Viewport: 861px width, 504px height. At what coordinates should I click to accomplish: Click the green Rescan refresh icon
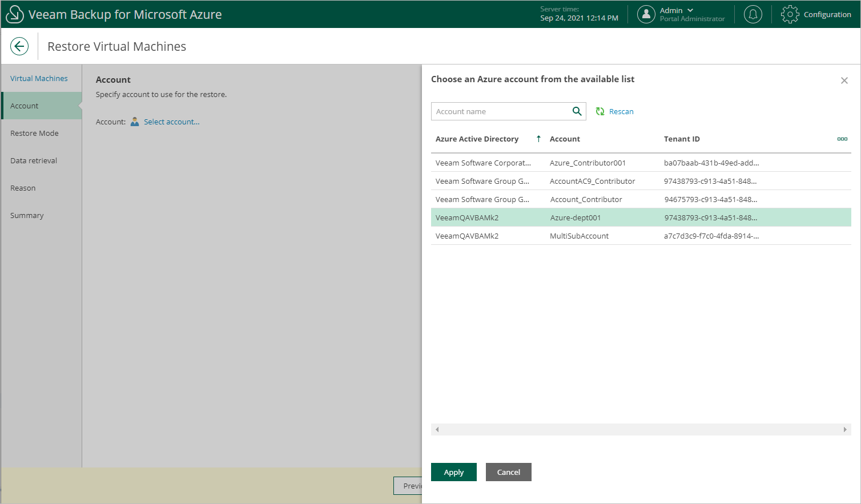(600, 111)
